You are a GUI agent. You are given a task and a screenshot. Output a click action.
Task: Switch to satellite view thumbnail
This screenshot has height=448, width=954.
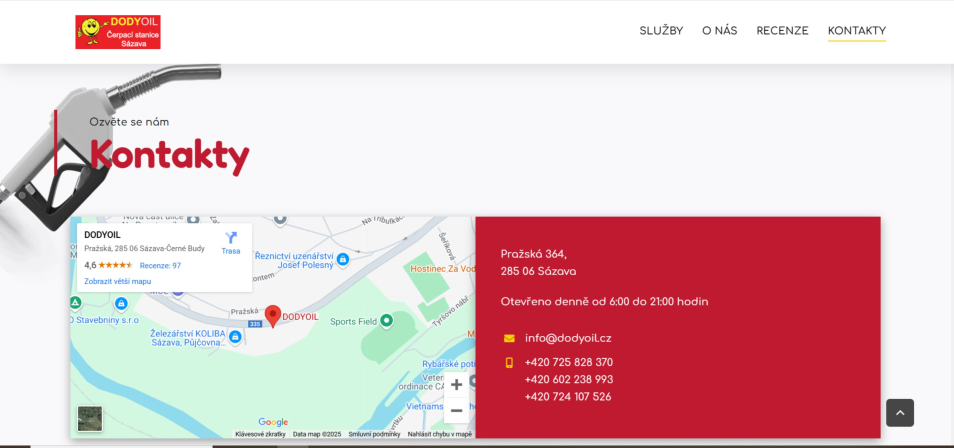[90, 419]
